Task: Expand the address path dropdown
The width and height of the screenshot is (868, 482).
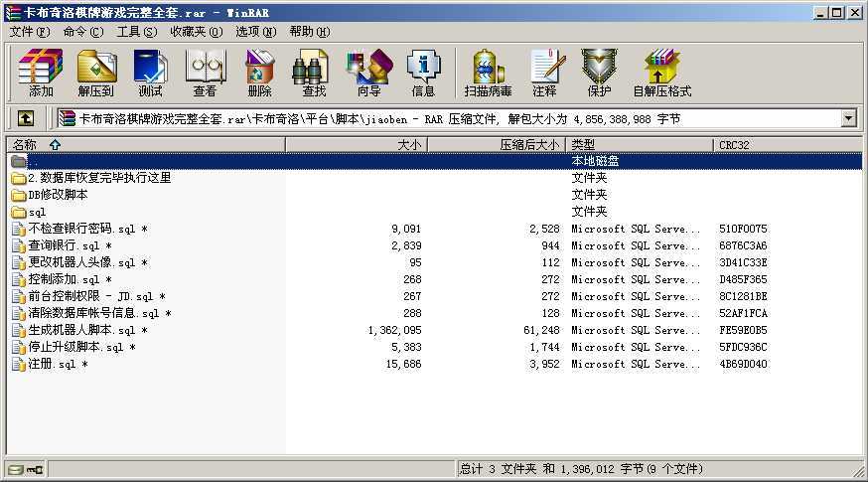Action: pos(848,118)
